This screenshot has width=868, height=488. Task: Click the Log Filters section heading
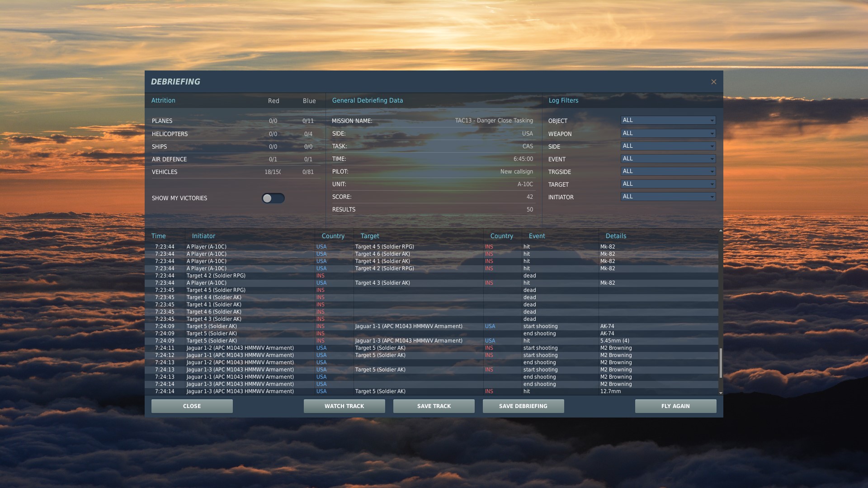pyautogui.click(x=563, y=100)
